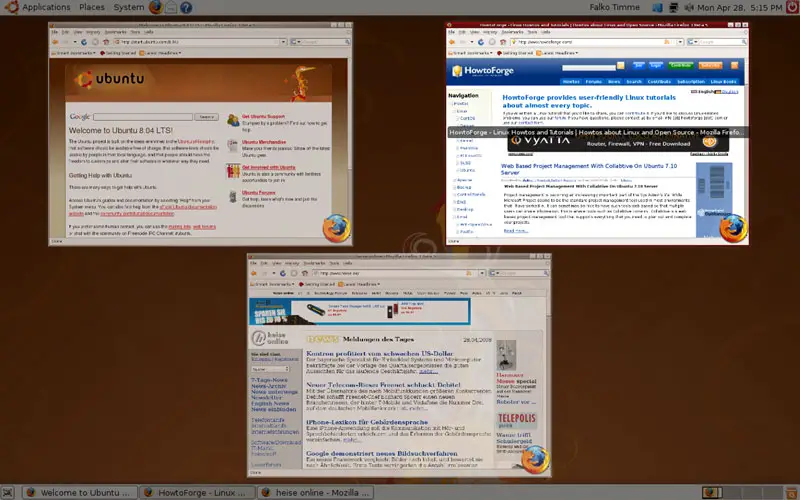Open address bar dropdown in Ubuntu window
Screen dimensions: 800x500
pyautogui.click(x=283, y=42)
